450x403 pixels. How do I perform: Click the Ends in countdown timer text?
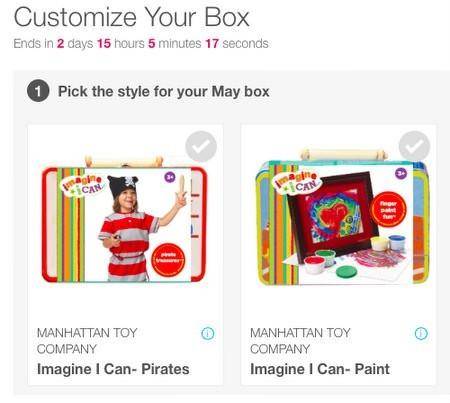141,43
